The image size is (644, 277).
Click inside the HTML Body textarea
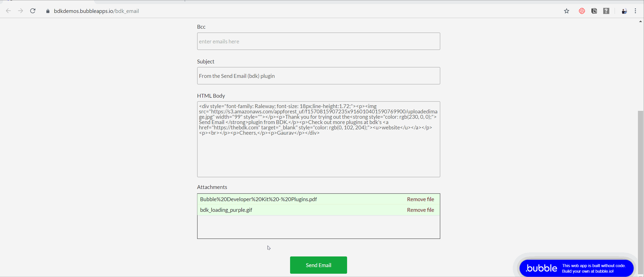coord(318,155)
